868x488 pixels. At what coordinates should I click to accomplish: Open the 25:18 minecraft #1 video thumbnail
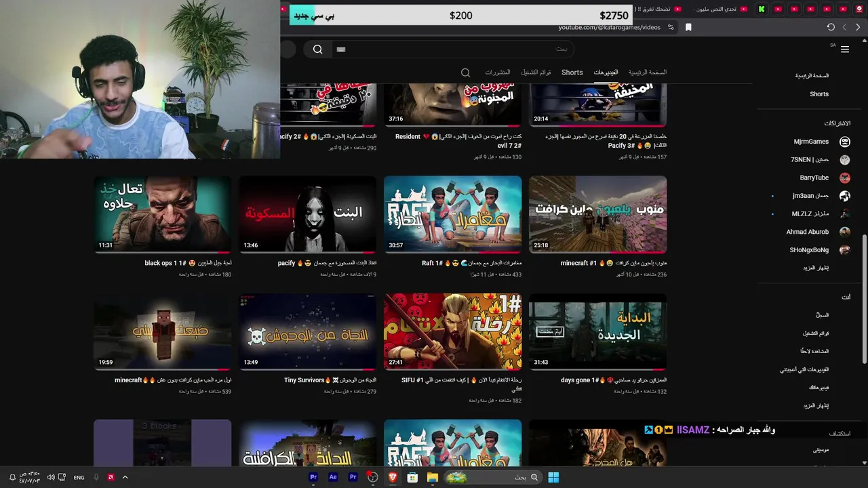(x=597, y=214)
